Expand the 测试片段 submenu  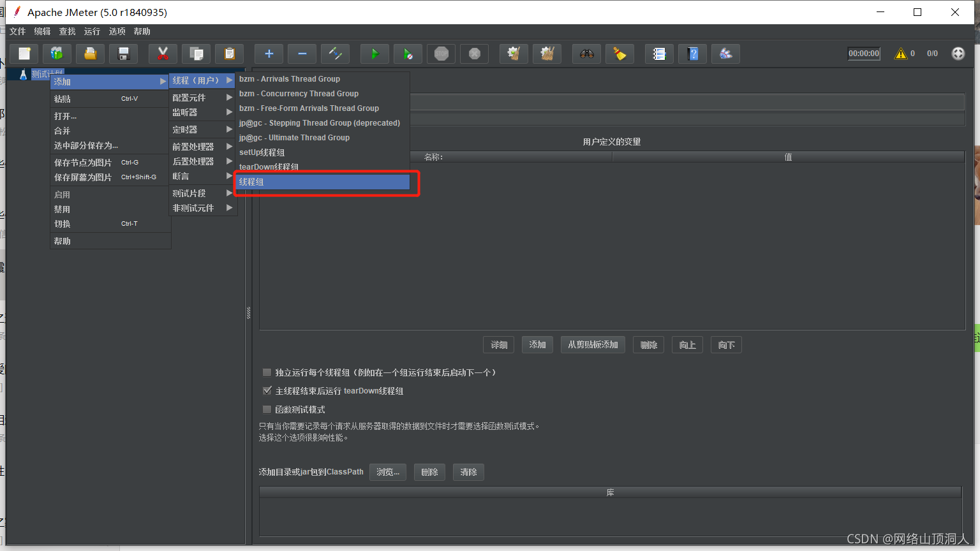[203, 193]
